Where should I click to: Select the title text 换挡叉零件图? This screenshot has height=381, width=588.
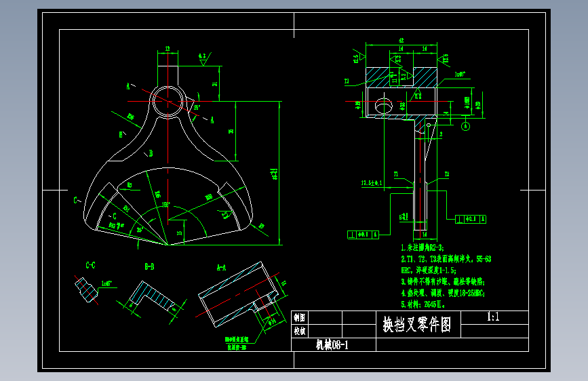pos(416,324)
